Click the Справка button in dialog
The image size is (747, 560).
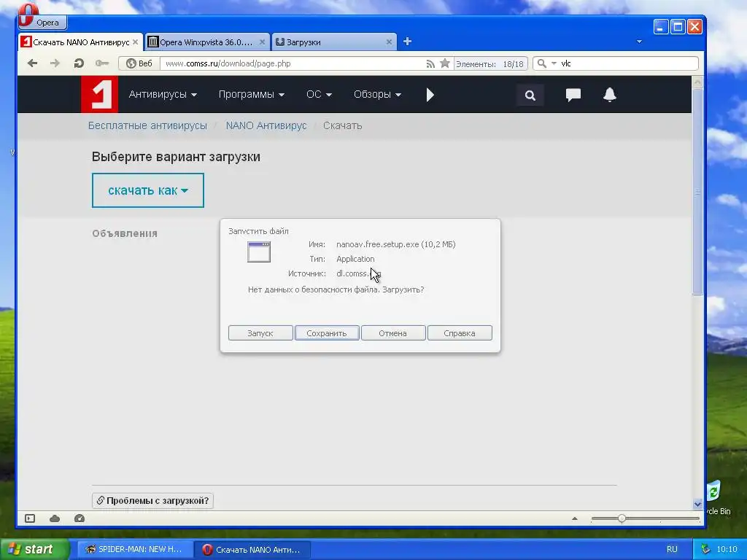click(460, 332)
